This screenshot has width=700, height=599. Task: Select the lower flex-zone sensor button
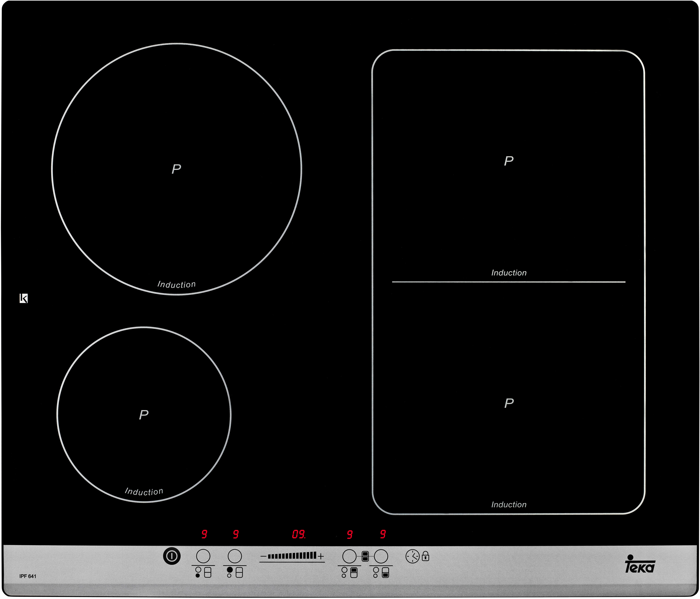pos(381,556)
